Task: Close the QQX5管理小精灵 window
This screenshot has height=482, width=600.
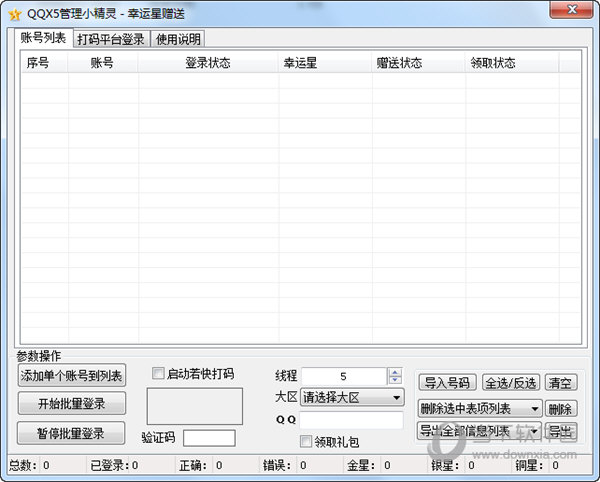Action: point(571,10)
